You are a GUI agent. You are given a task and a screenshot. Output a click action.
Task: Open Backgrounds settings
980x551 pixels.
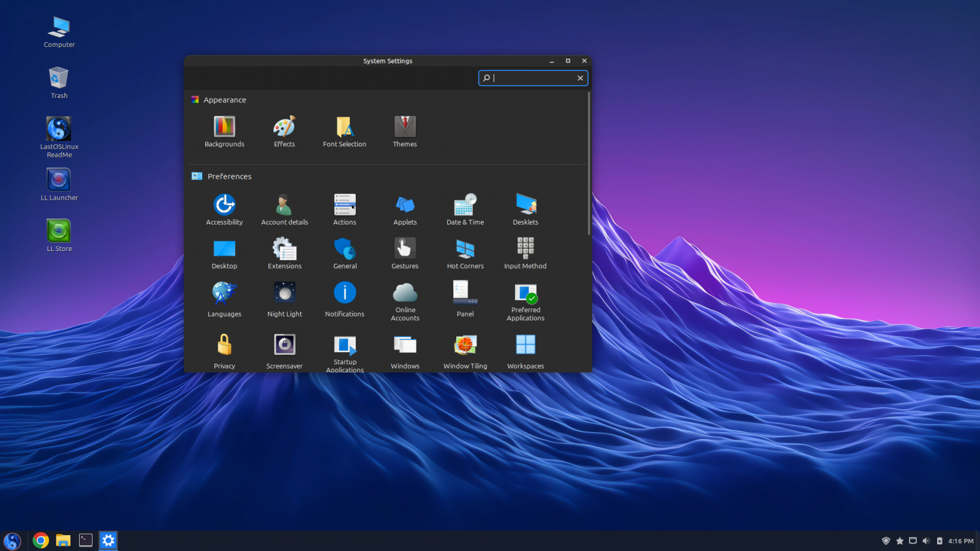pos(224,130)
